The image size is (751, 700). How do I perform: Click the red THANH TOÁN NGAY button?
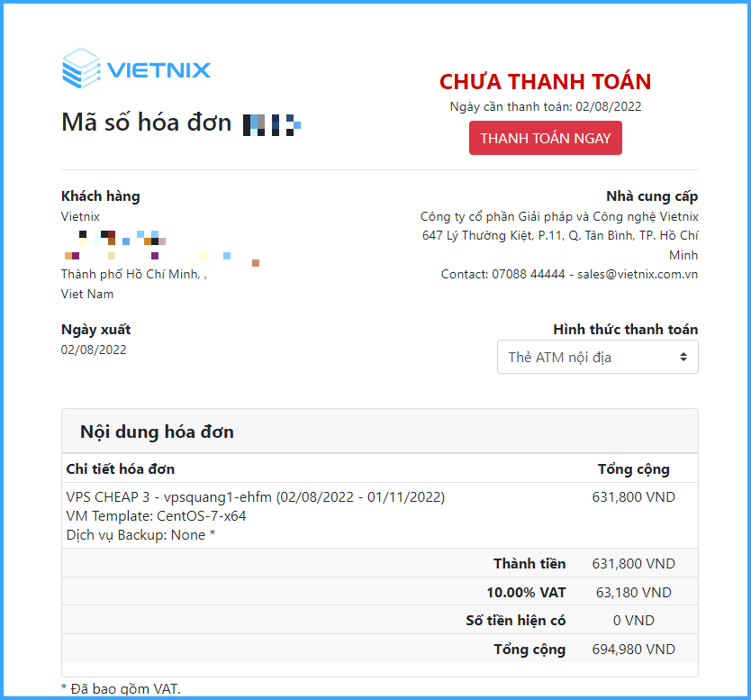545,138
